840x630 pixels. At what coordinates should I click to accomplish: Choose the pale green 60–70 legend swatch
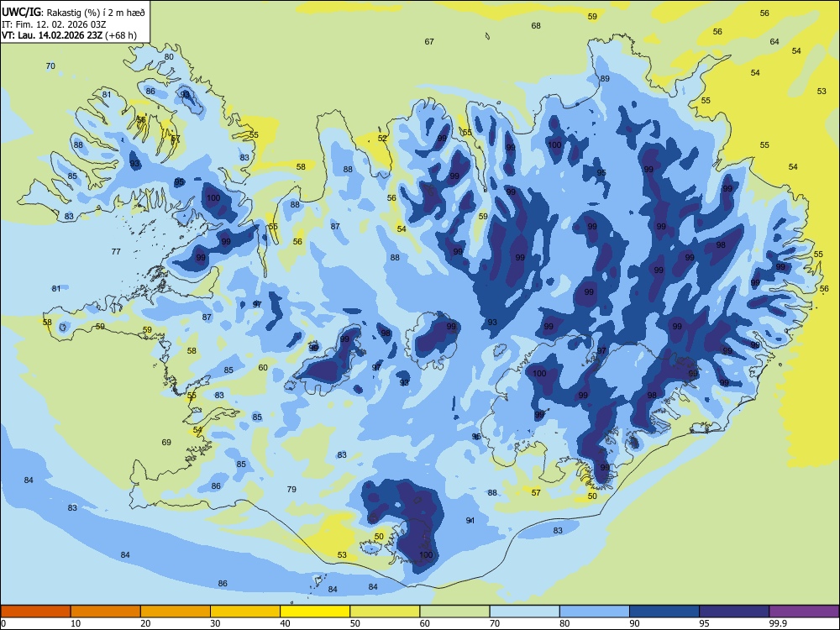coord(454,612)
